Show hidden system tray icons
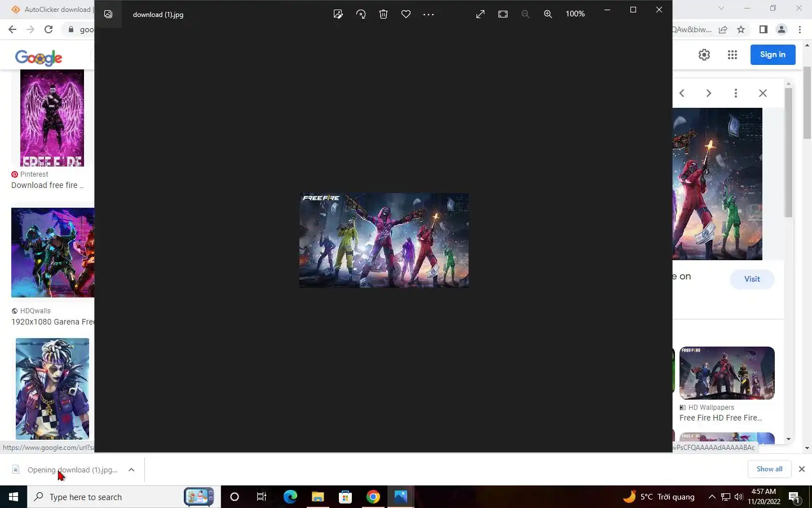This screenshot has width=812, height=508. click(712, 497)
